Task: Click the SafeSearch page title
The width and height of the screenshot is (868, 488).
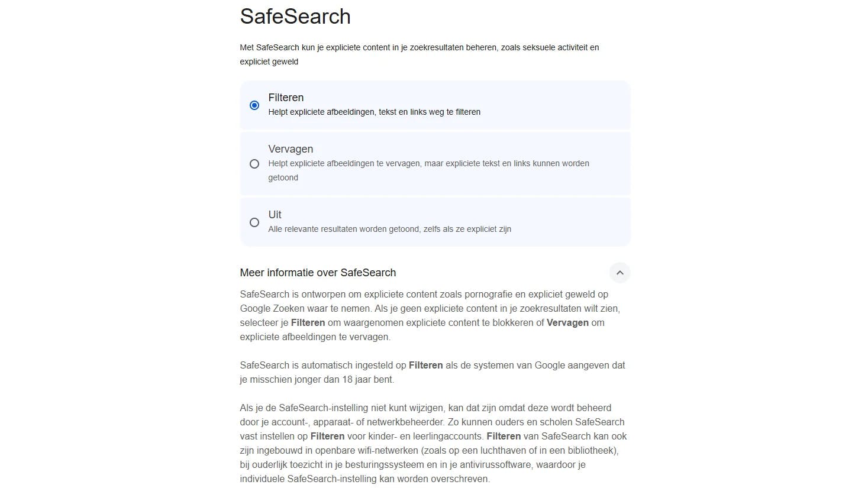Action: point(295,17)
